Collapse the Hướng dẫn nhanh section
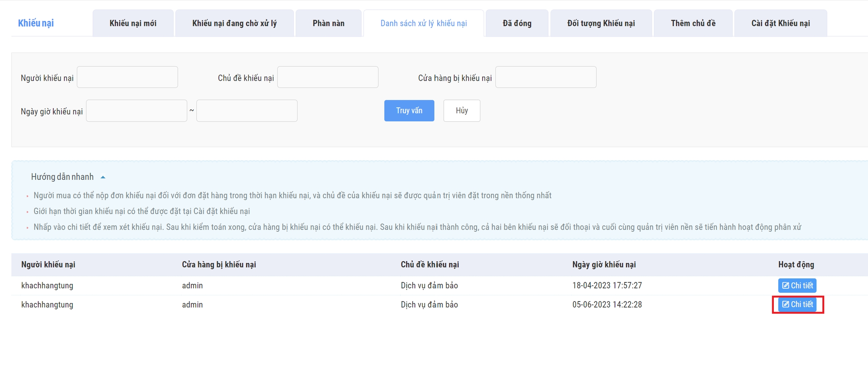The width and height of the screenshot is (868, 381). 103,177
